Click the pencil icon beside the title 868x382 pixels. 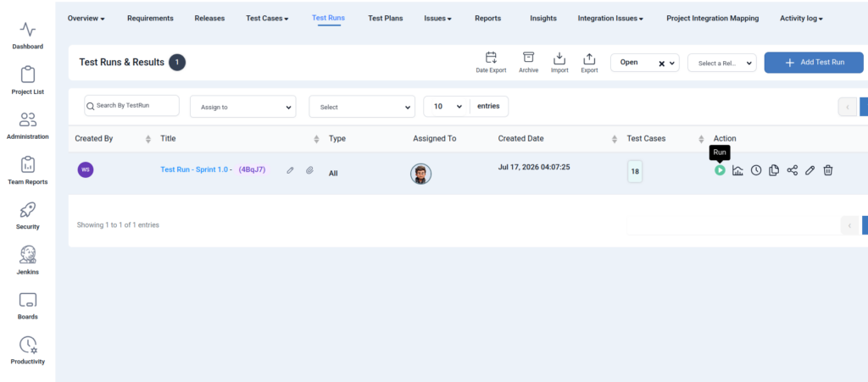point(290,170)
